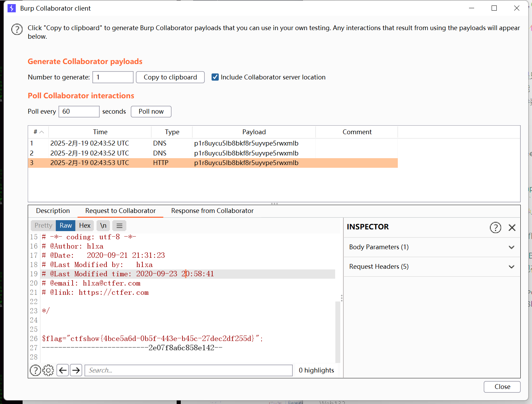Screen dimensions: 532x404
Task: Uncheck Include Collaborator server location
Action: point(215,77)
